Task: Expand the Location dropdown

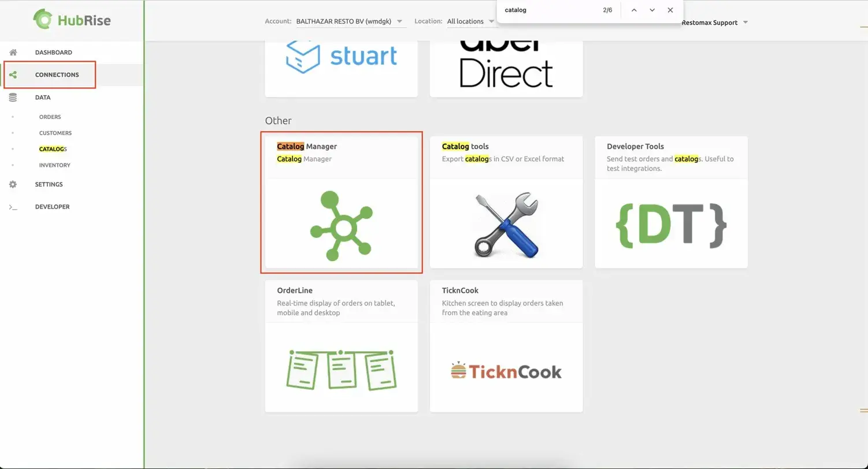Action: pos(491,21)
